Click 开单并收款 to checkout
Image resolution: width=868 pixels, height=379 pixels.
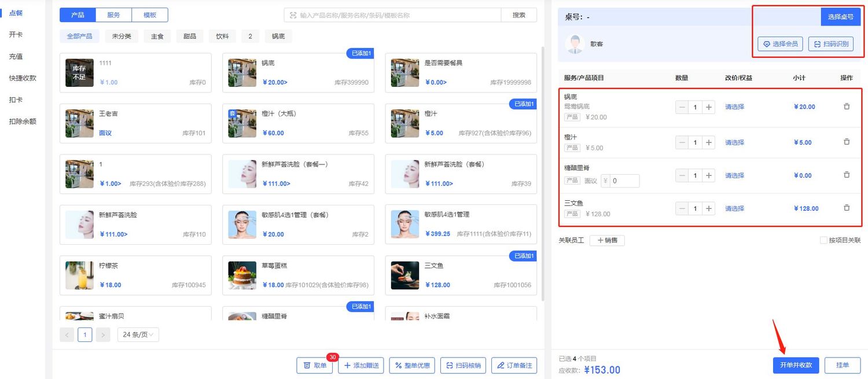pos(796,366)
